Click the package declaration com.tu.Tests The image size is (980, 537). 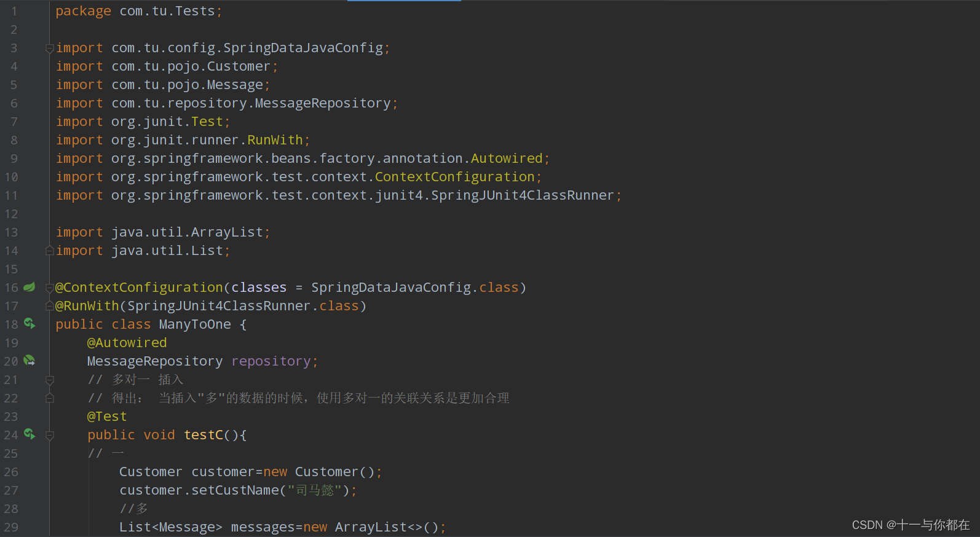click(167, 11)
